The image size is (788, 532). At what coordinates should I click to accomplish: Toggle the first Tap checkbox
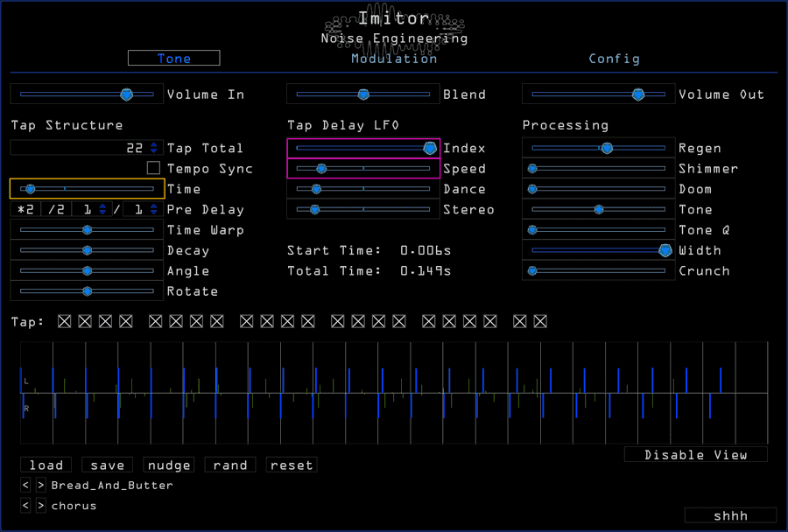64,321
